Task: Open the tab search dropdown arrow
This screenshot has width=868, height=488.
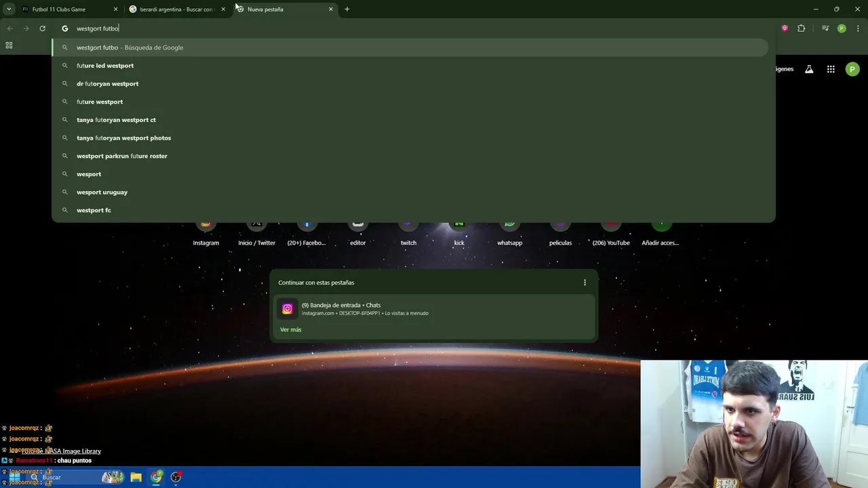Action: (x=9, y=9)
